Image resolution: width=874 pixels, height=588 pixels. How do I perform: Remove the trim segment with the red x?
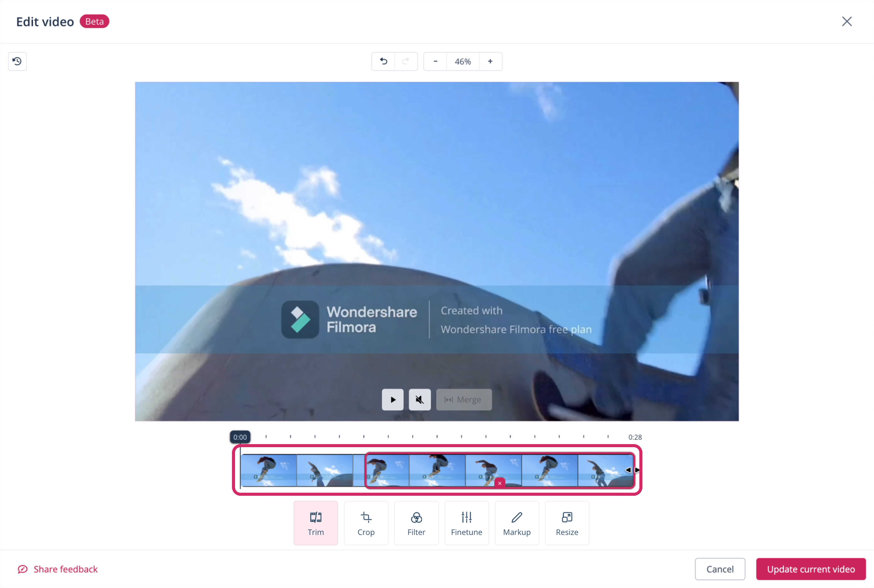click(500, 483)
